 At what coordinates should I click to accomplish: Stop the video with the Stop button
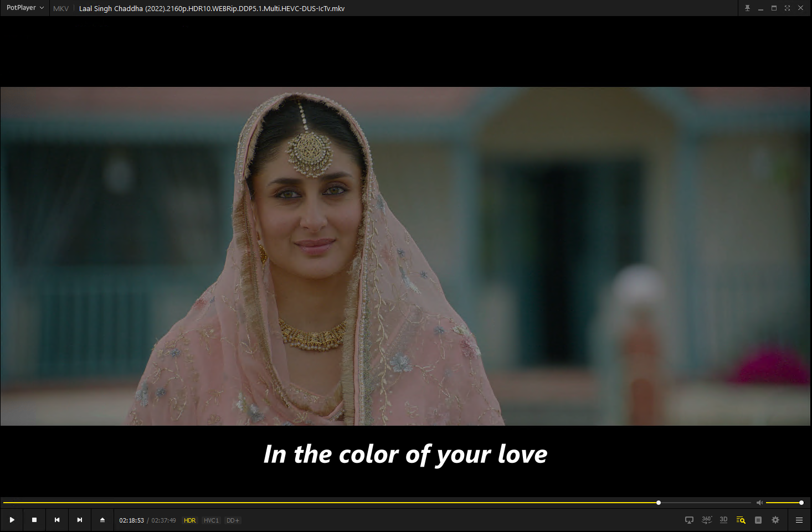pyautogui.click(x=34, y=520)
